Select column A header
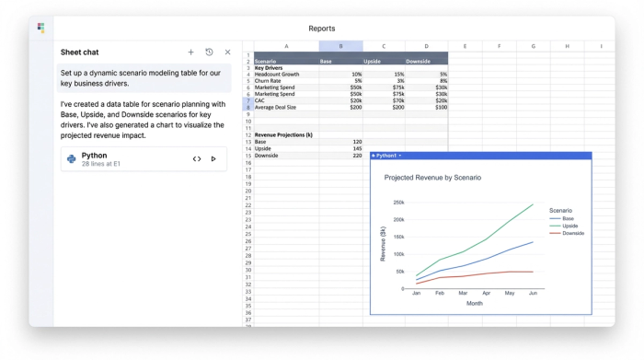 pos(286,46)
